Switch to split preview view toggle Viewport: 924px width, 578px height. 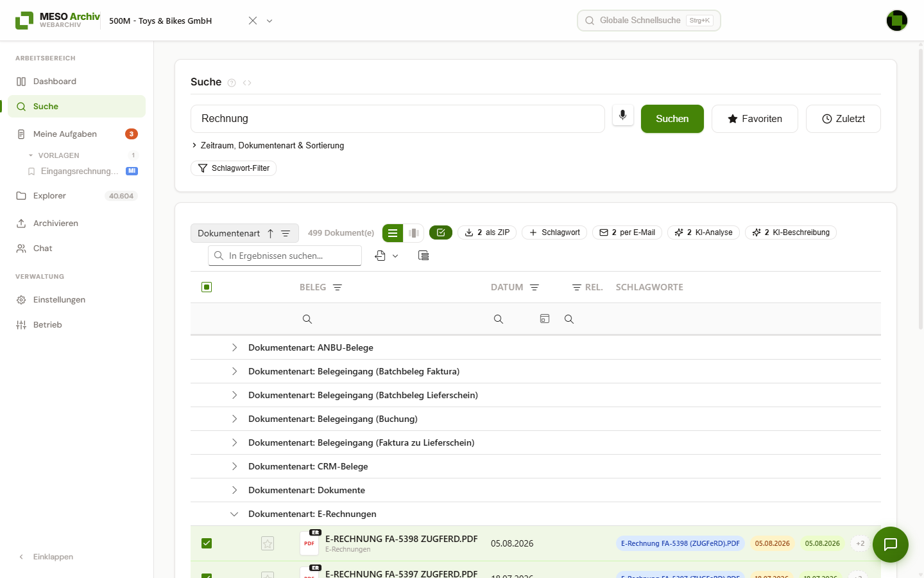[x=414, y=233]
